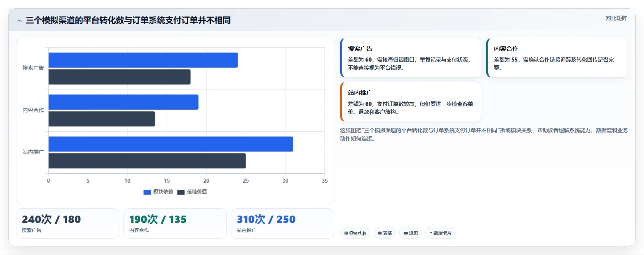This screenshot has width=644, height=255.
Task: Click the dark bar for 内容合作
Action: tap(102, 119)
